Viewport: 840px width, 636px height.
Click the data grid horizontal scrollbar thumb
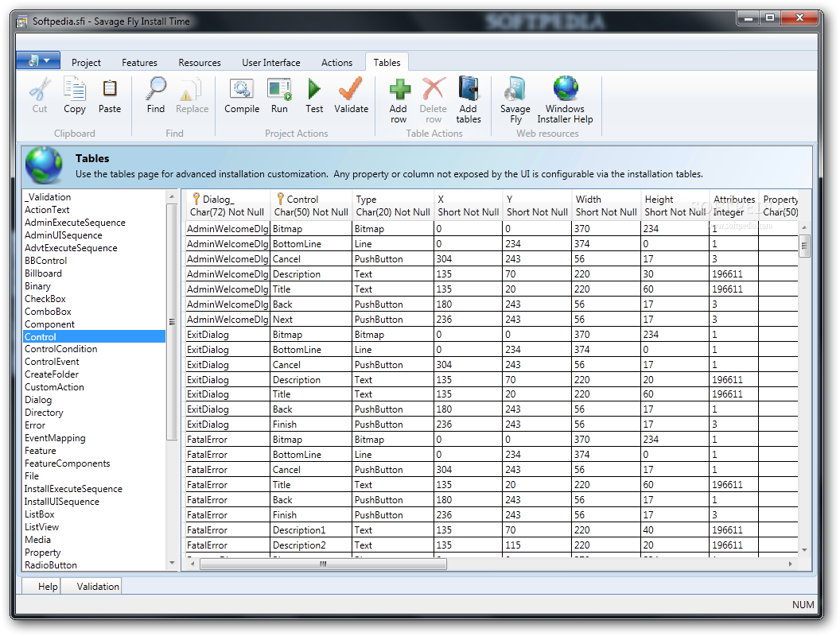click(x=323, y=564)
